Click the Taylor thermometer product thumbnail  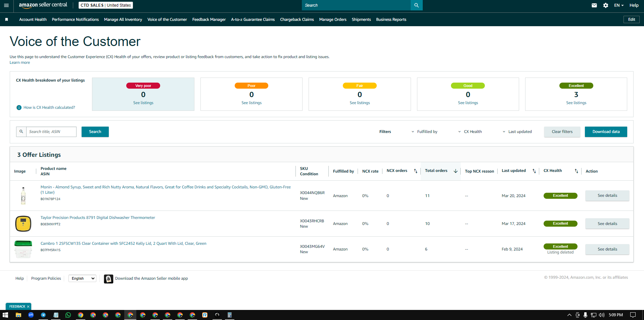tap(23, 224)
